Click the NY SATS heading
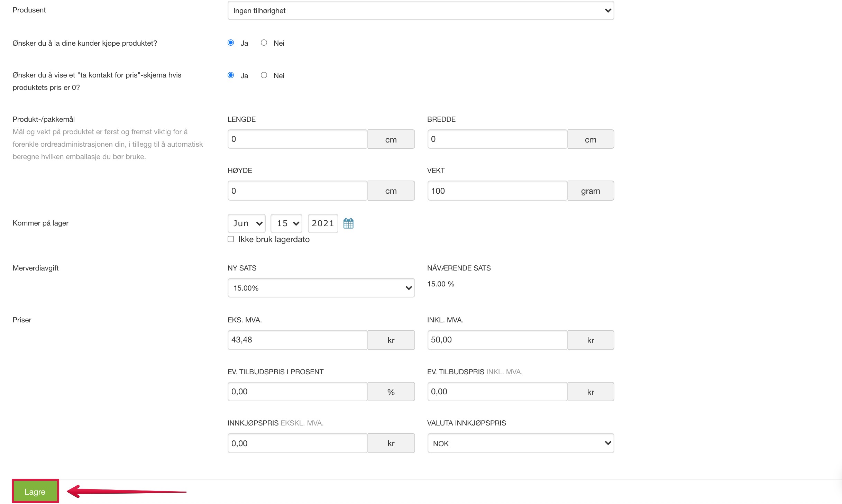 (x=242, y=268)
